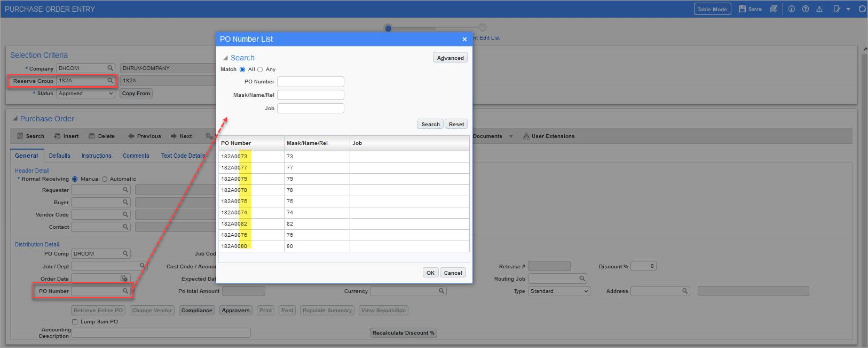The width and height of the screenshot is (868, 348).
Task: Click the warning triangle icon in the top bar
Action: [x=819, y=9]
